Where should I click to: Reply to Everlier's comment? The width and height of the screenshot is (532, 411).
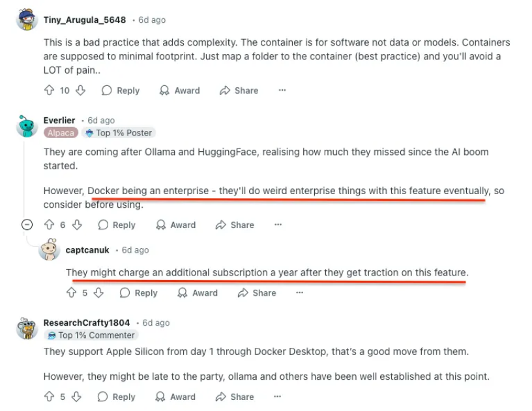pos(117,225)
